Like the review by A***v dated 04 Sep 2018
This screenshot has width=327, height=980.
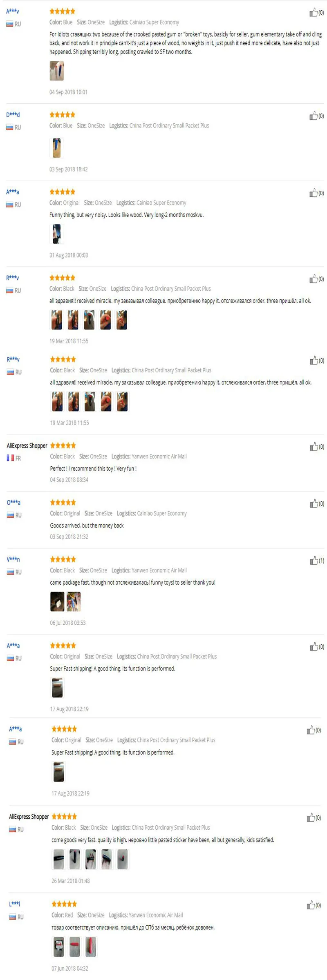(313, 13)
